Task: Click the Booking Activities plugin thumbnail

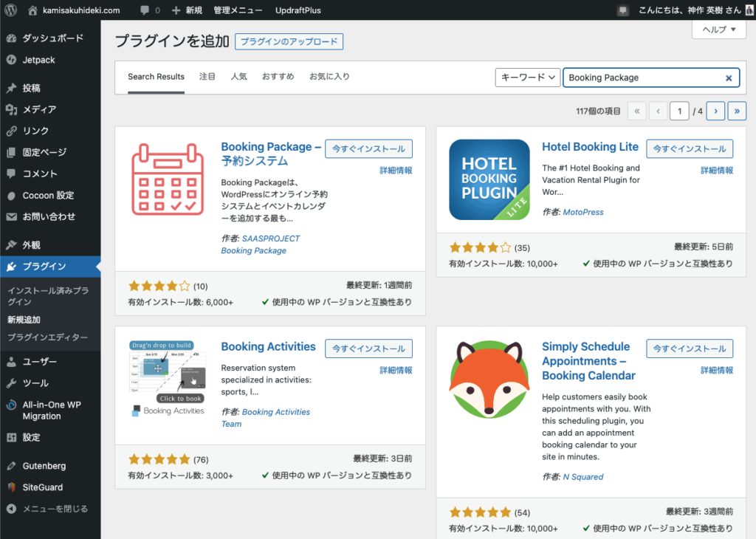Action: click(168, 380)
